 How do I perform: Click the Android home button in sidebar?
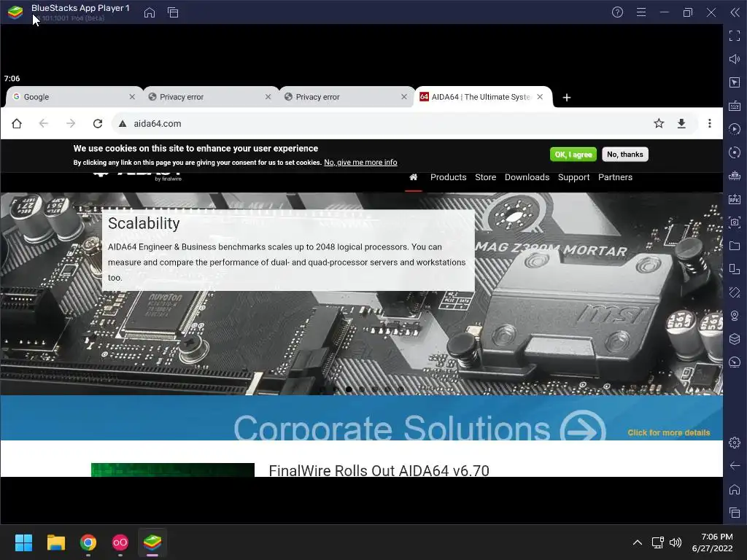[735, 489]
